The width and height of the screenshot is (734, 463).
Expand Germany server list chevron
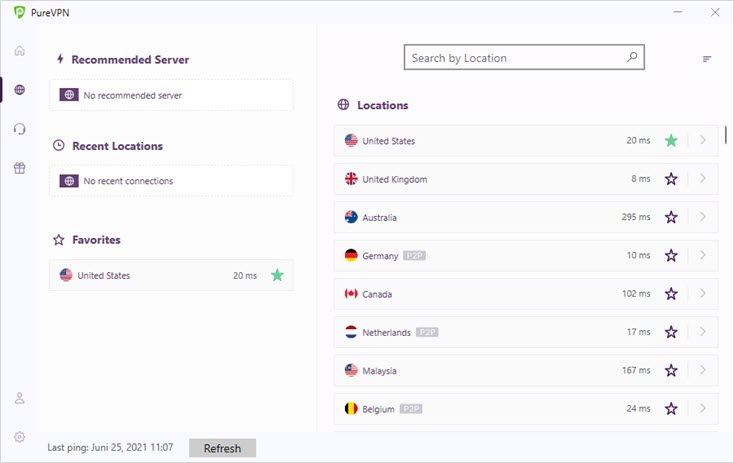point(703,255)
